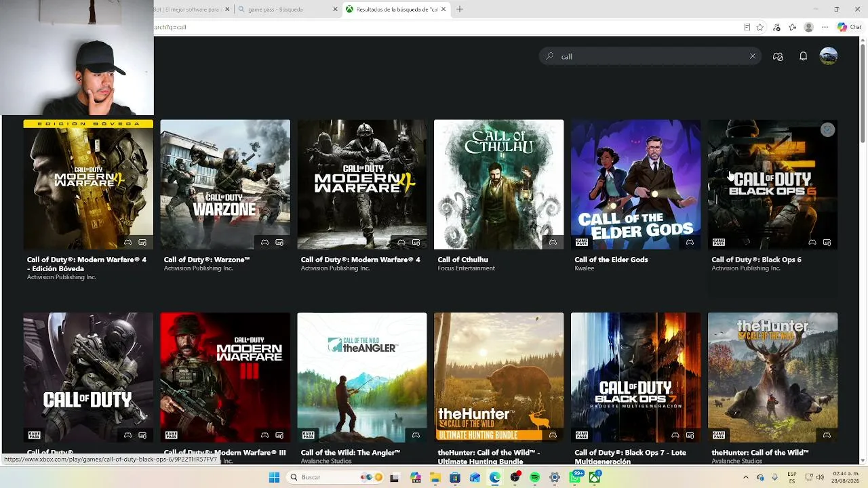868x488 pixels.
Task: Click the ESP language indicator in the tray
Action: click(792, 477)
